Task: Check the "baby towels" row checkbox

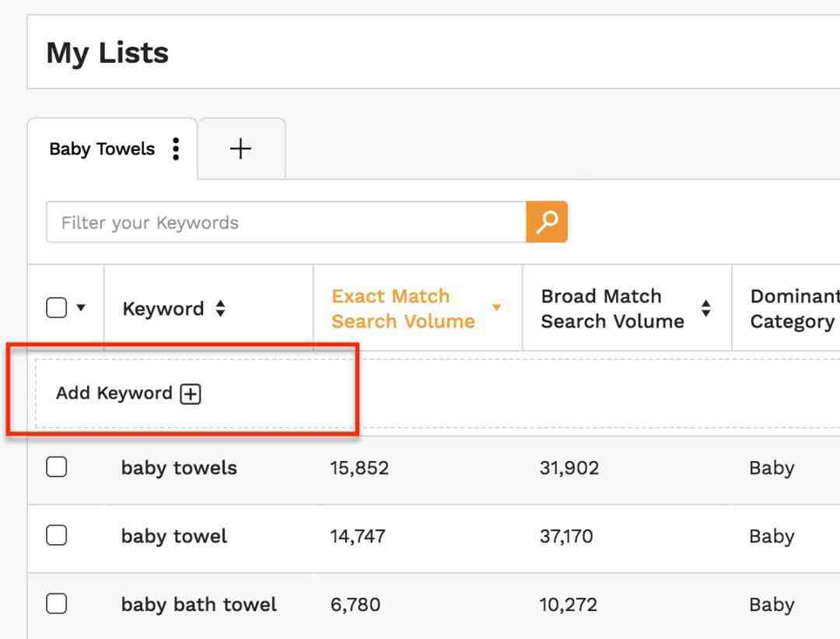Action: pos(57,467)
